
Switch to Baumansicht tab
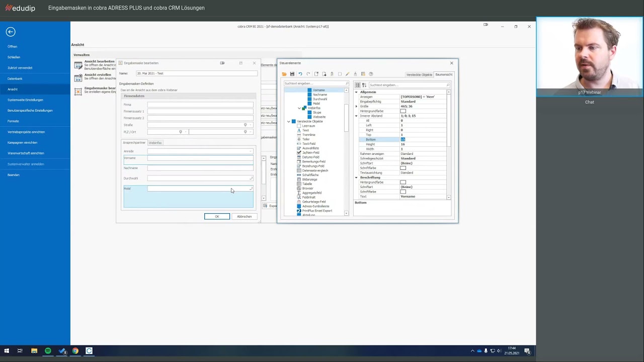(444, 74)
